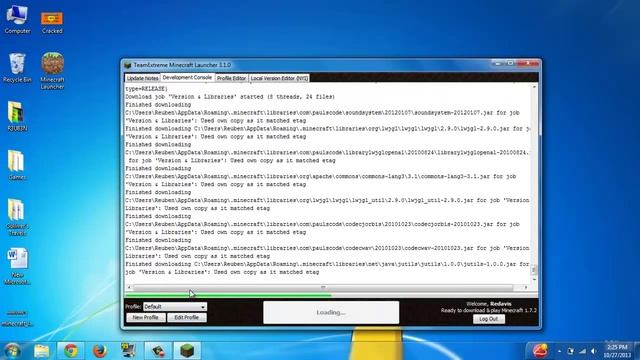Click the console vertical scrollbar thumb

(534, 270)
